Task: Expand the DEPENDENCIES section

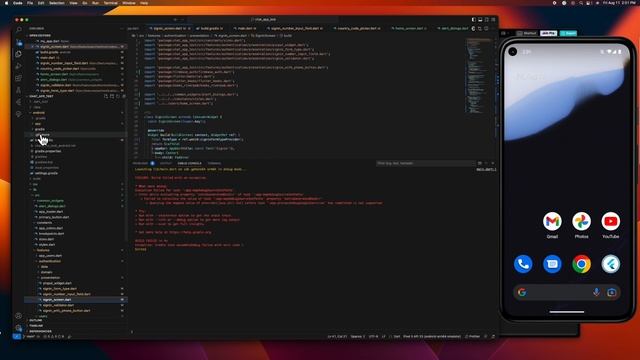Action: tap(40, 331)
